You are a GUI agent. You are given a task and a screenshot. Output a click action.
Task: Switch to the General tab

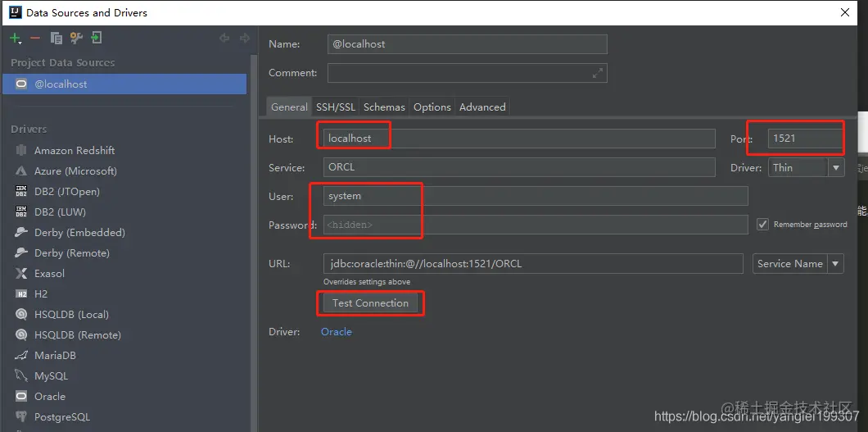point(289,107)
